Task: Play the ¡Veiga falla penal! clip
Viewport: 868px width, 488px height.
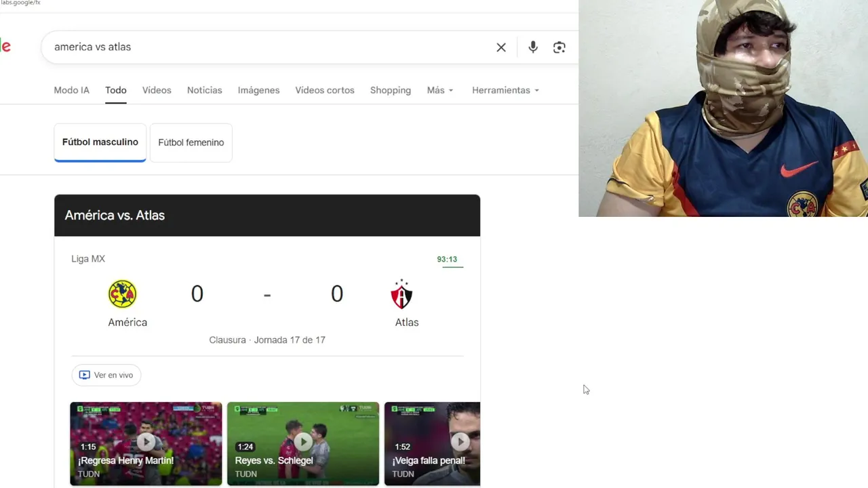Action: tap(432, 444)
